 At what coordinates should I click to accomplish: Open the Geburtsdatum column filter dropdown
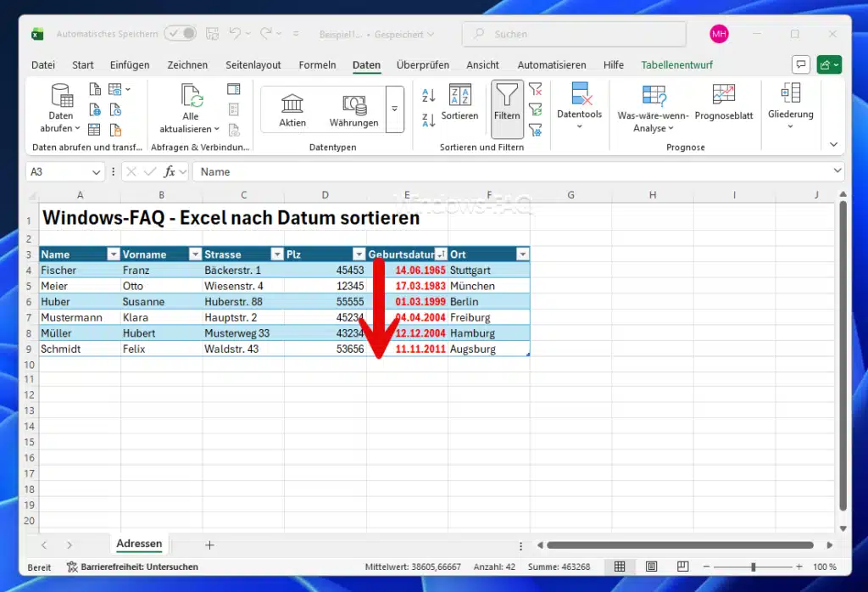(x=442, y=254)
